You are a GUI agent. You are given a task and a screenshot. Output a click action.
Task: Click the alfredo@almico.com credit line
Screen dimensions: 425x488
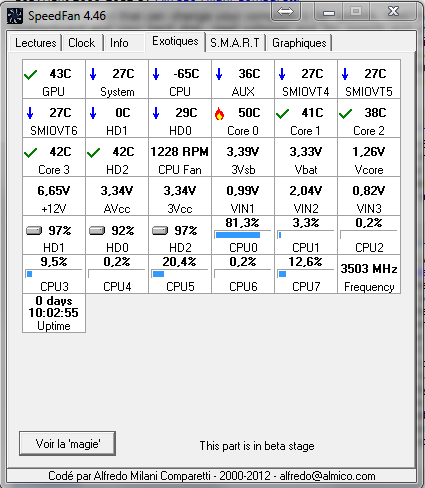[212, 475]
